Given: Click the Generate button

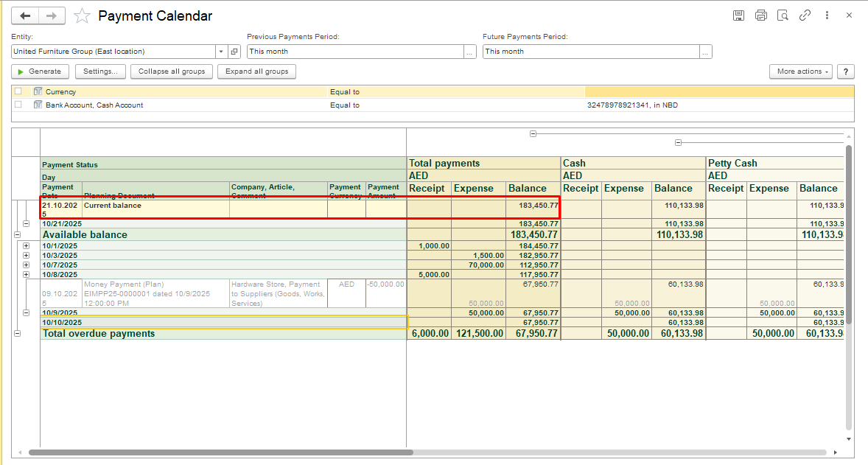Looking at the screenshot, I should [41, 71].
